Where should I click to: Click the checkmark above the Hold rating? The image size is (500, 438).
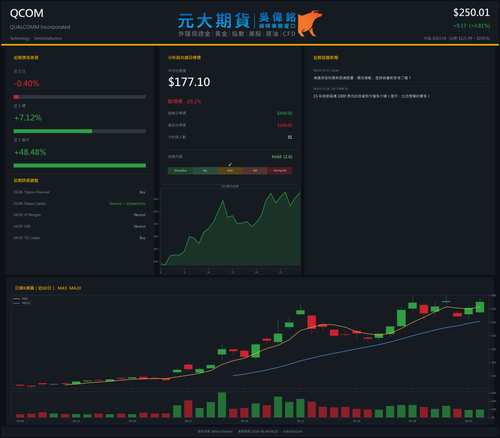point(230,164)
